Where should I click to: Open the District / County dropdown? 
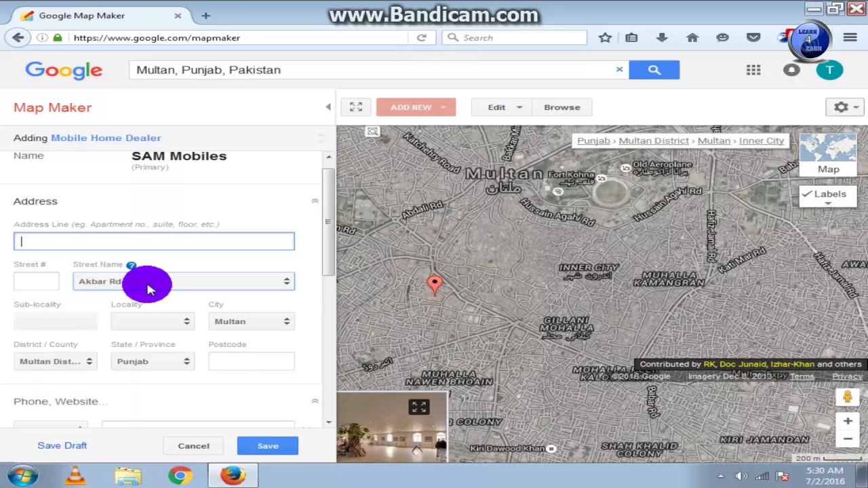pos(55,361)
